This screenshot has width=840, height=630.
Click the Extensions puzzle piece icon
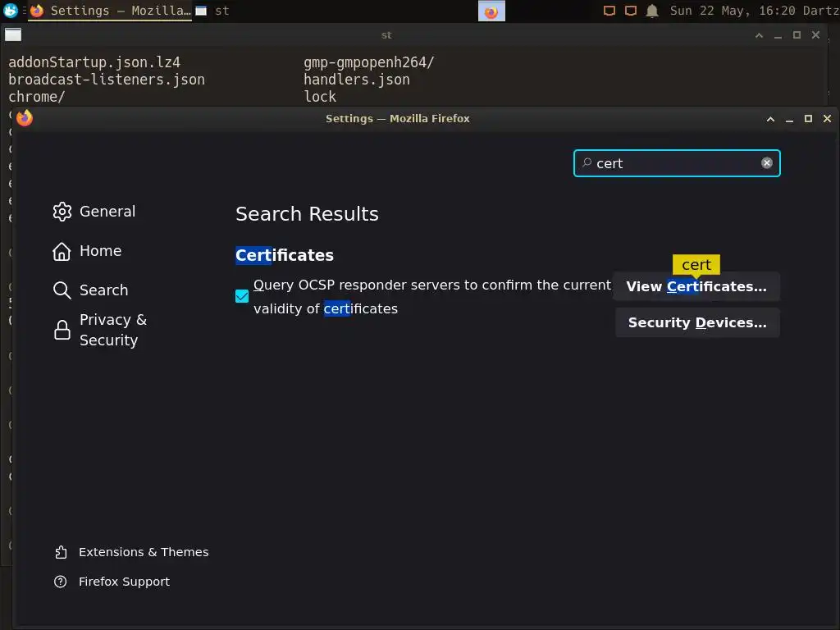(61, 552)
